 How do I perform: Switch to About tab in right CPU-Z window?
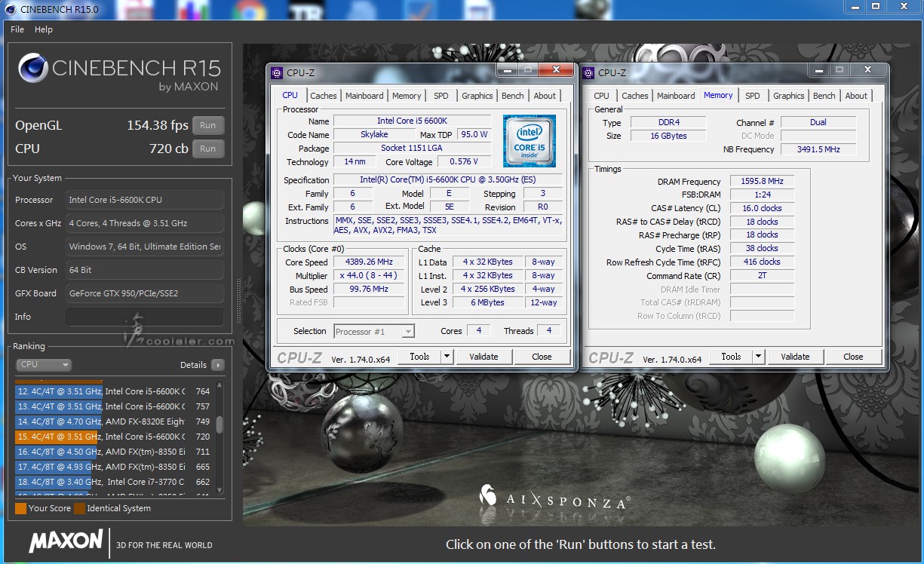click(x=856, y=96)
